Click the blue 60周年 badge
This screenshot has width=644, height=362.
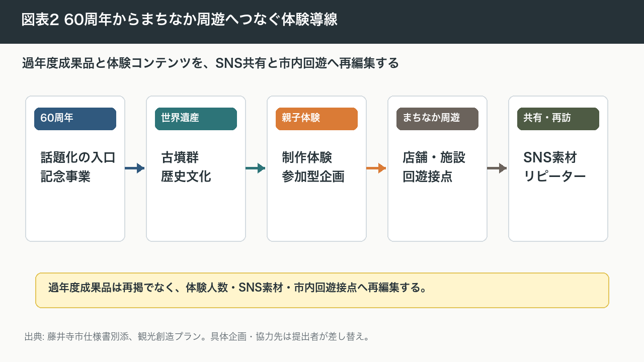(x=75, y=119)
